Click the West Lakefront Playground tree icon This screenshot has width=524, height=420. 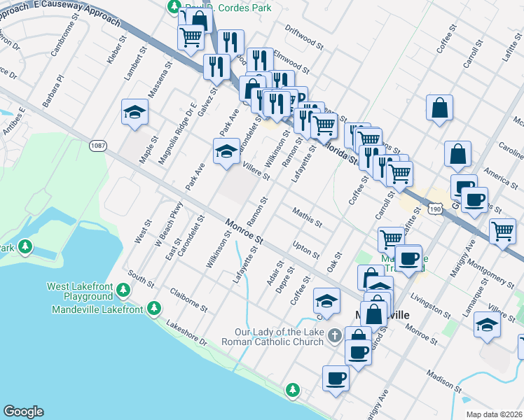[x=123, y=290]
